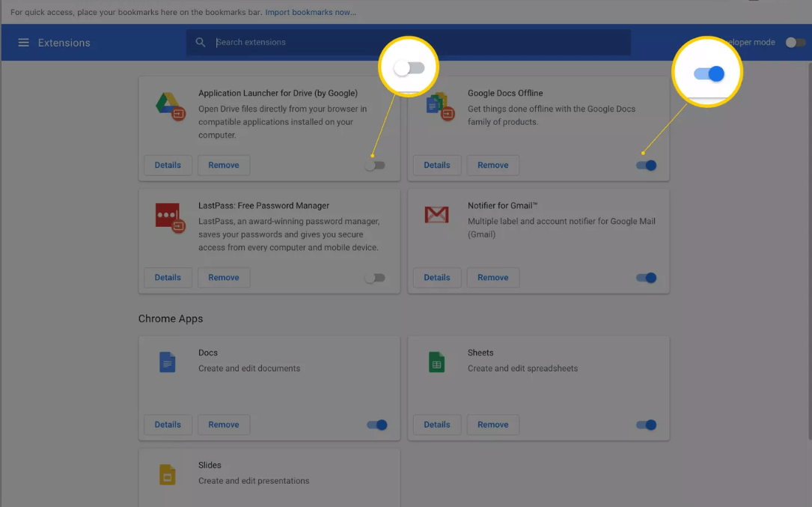Click the Sheets app icon
The width and height of the screenshot is (812, 507).
click(x=436, y=362)
